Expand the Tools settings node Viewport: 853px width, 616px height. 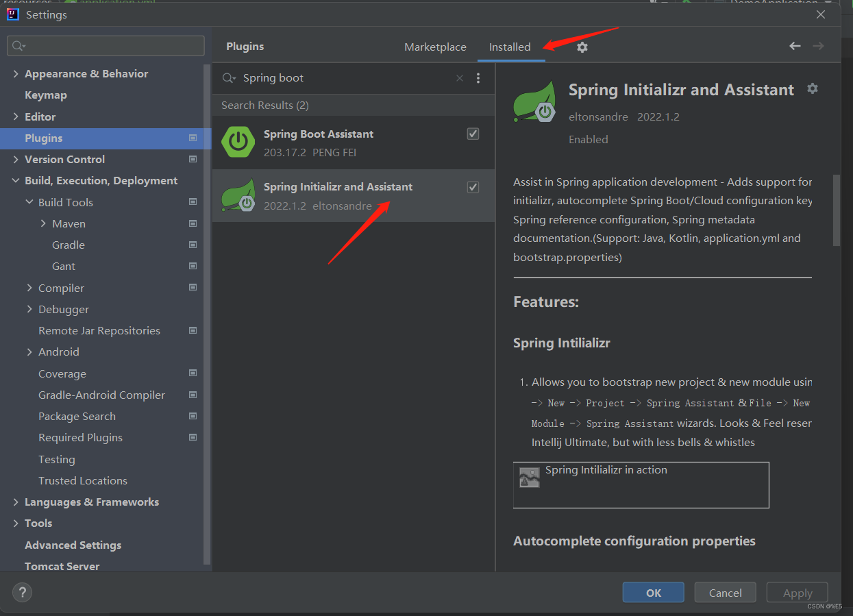[16, 523]
